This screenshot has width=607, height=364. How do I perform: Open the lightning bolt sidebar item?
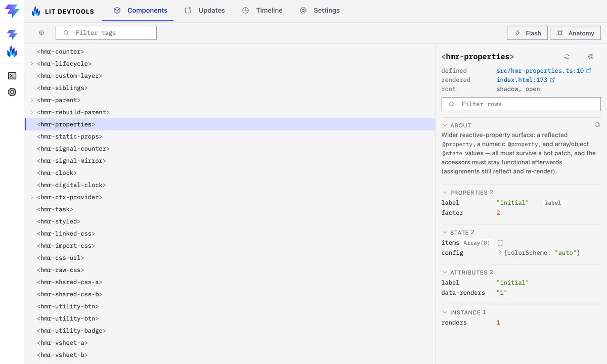[x=12, y=34]
